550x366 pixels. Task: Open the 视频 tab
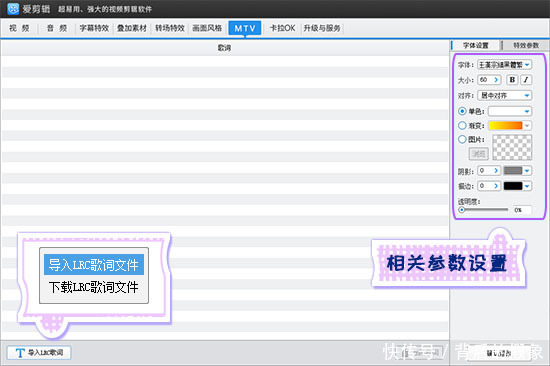[19, 28]
